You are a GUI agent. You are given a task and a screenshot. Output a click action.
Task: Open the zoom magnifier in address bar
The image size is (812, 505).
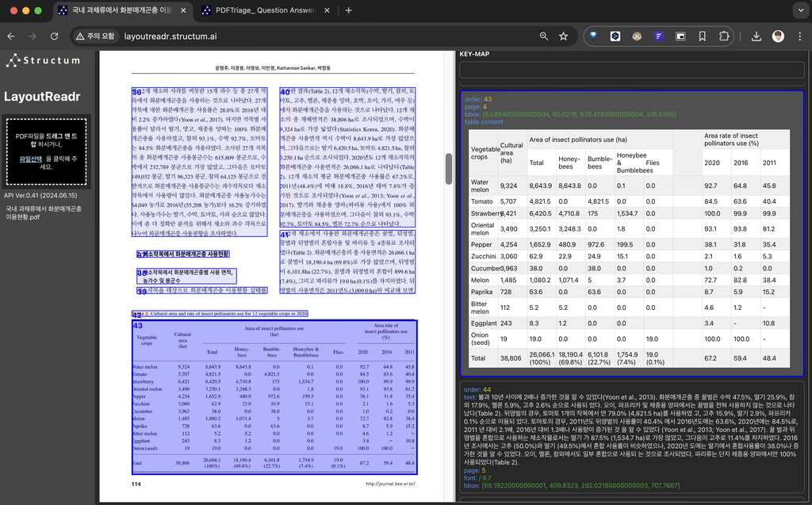tap(543, 36)
